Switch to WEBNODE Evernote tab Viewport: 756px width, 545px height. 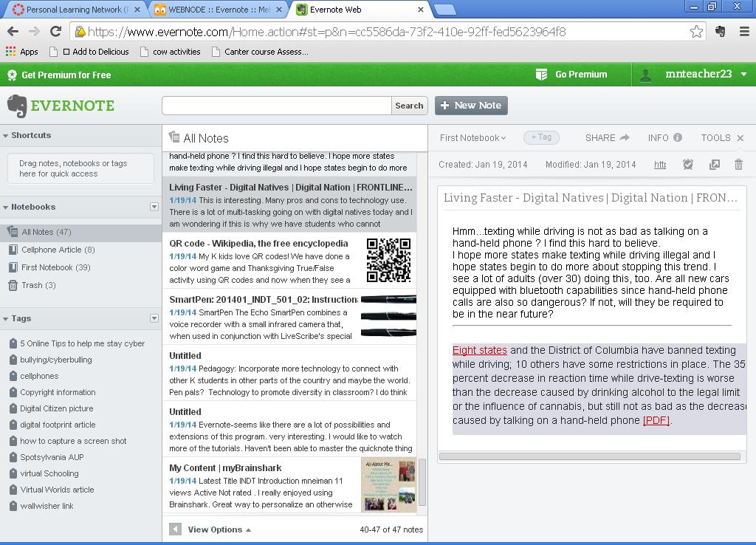pyautogui.click(x=217, y=10)
